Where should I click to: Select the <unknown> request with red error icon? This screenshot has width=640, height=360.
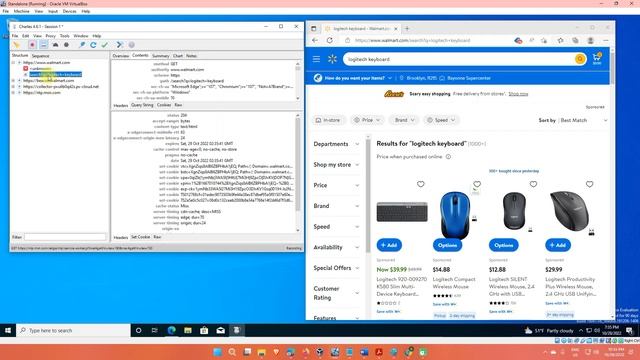38,69
